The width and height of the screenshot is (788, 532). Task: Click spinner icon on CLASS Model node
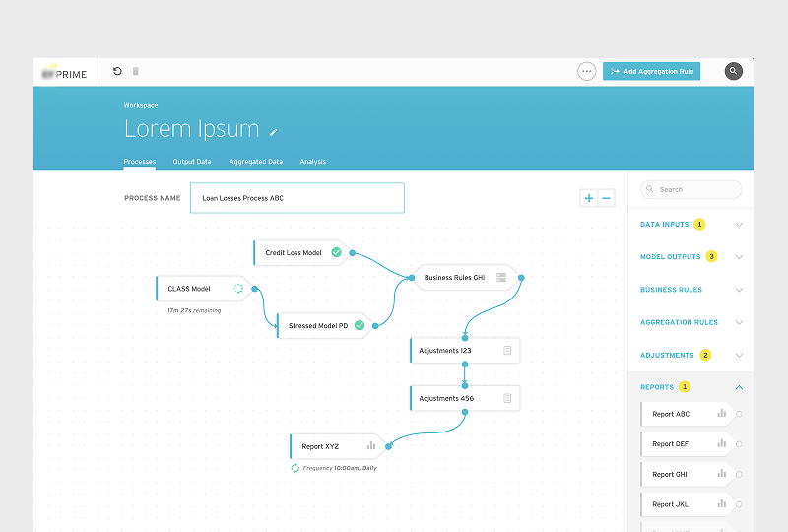[238, 288]
